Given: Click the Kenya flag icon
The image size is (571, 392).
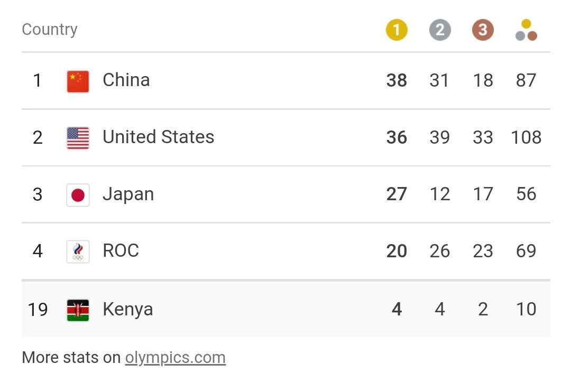Looking at the screenshot, I should click(x=78, y=310).
